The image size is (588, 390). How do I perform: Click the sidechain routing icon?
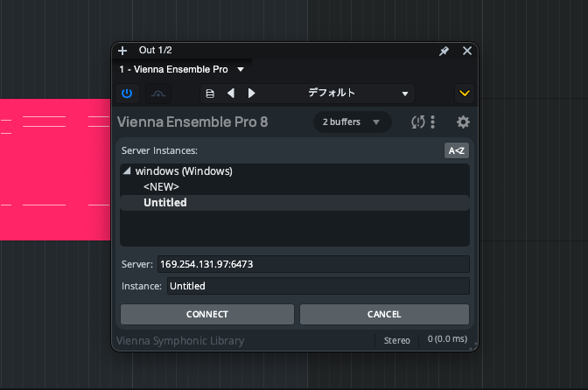(157, 93)
